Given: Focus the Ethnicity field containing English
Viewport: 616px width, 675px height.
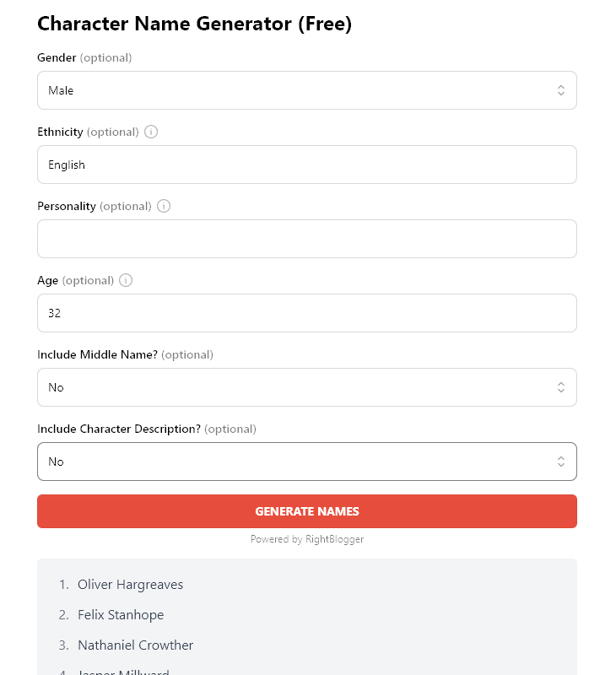Looking at the screenshot, I should tap(306, 165).
